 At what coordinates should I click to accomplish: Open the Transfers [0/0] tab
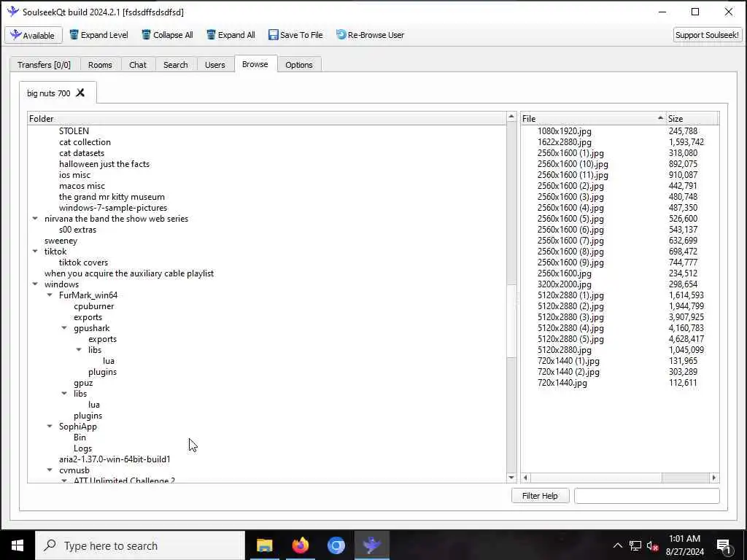tap(44, 65)
